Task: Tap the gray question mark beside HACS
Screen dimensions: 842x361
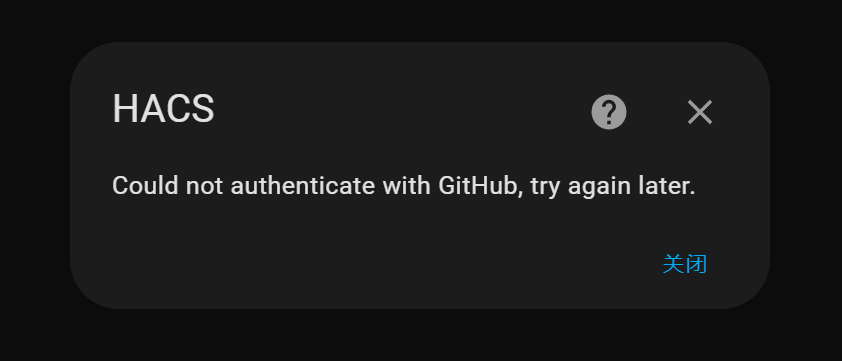Action: [x=608, y=112]
